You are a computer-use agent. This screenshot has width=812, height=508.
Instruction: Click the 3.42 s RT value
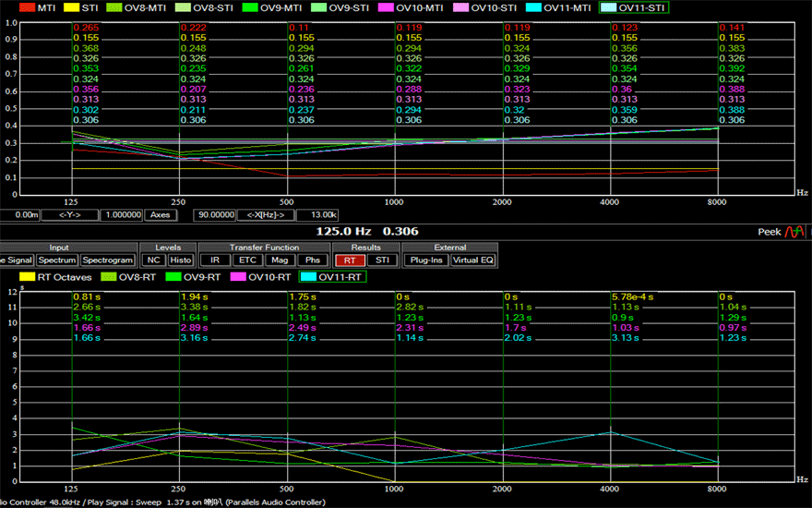tap(87, 317)
